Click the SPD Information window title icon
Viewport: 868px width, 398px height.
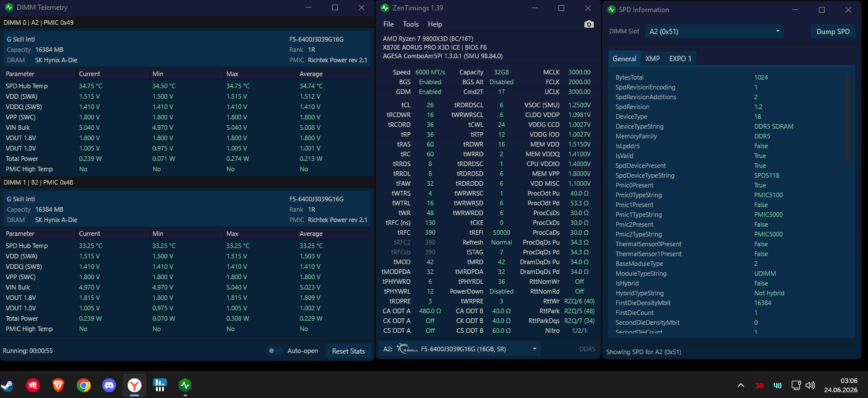[x=612, y=9]
